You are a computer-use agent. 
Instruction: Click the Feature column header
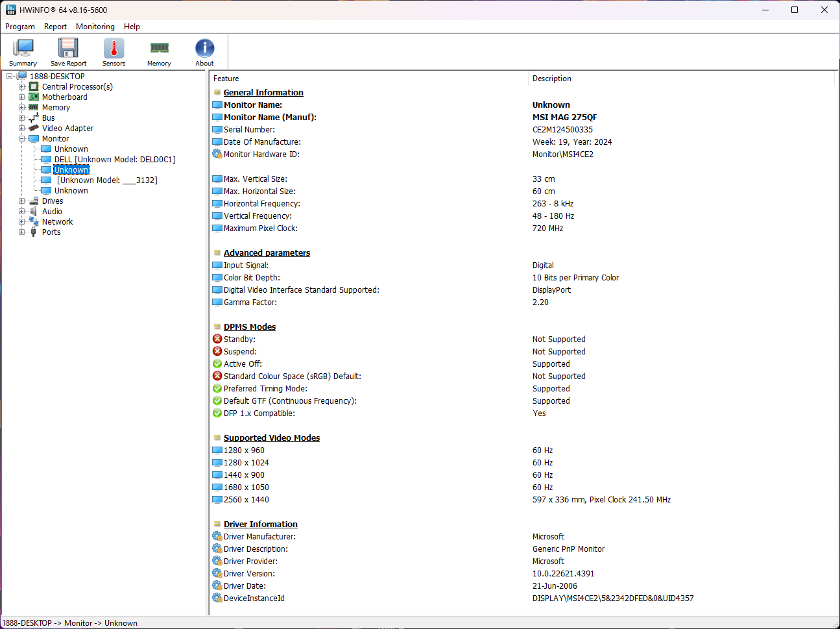click(368, 79)
